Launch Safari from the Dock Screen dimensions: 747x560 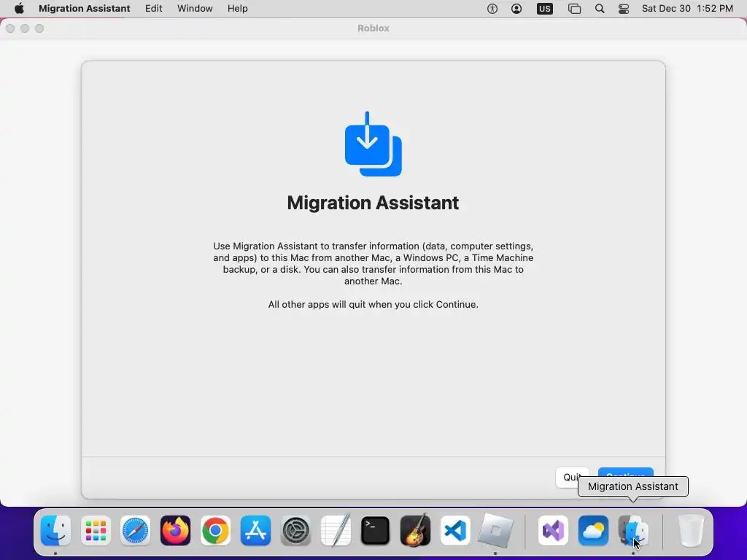(135, 531)
